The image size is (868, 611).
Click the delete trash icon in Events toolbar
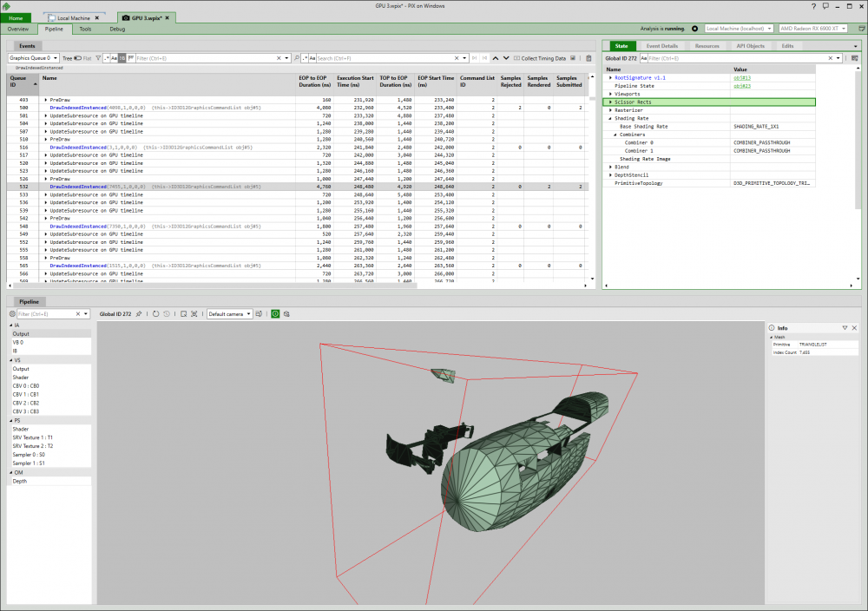click(589, 58)
